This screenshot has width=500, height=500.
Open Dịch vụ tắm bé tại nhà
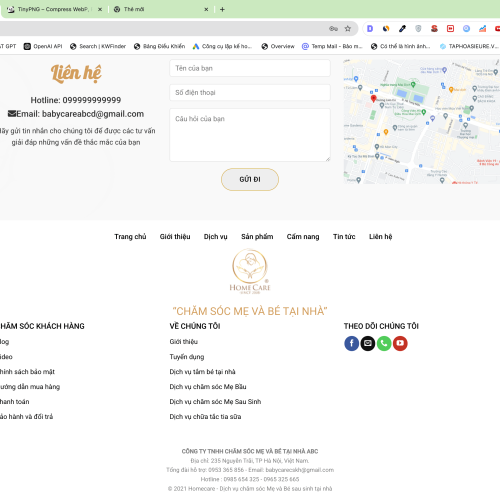tap(202, 372)
